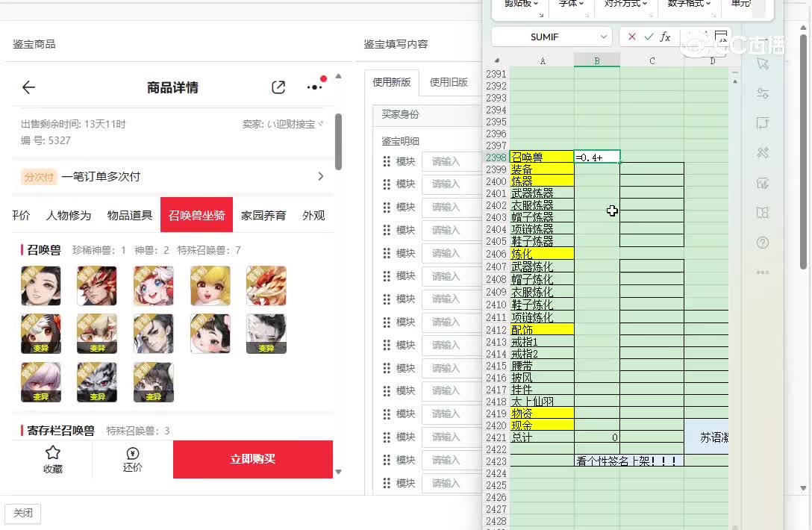
Task: Select the 使用新版 tab
Action: [392, 82]
